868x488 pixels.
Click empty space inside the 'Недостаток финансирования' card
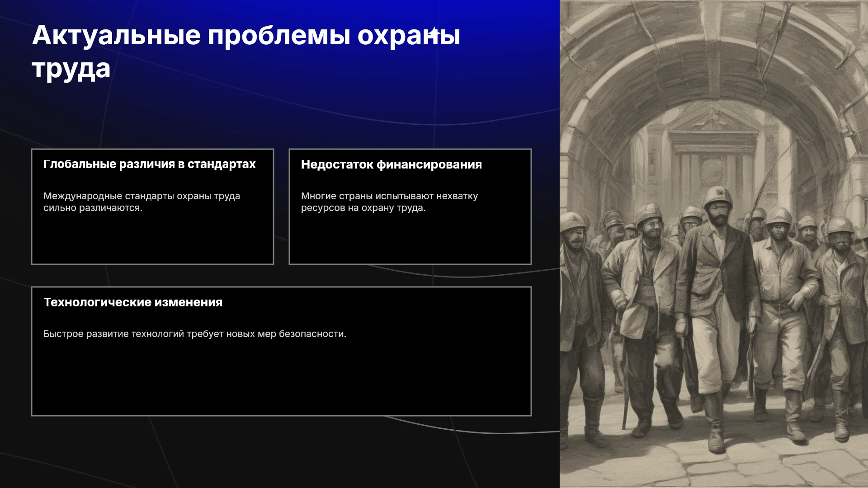[x=410, y=239]
